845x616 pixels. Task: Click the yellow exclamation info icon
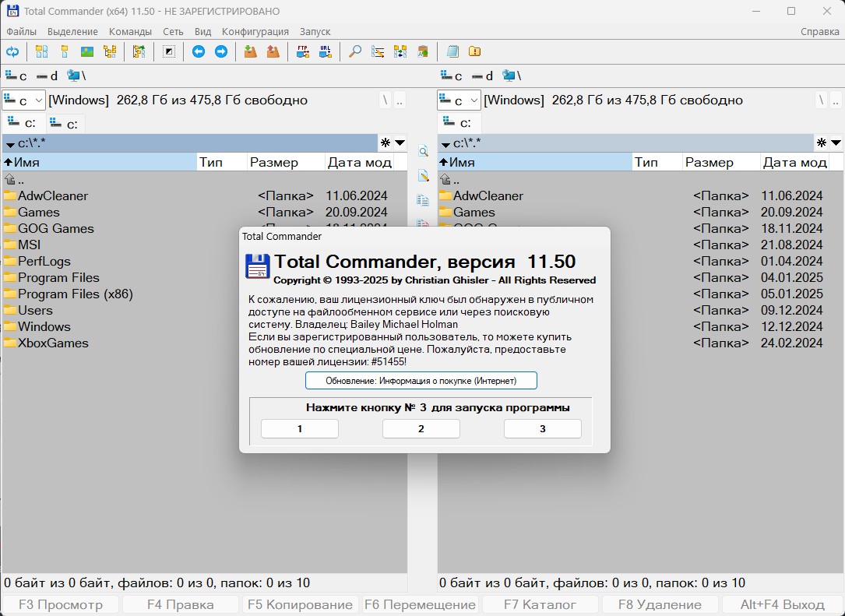coord(475,51)
